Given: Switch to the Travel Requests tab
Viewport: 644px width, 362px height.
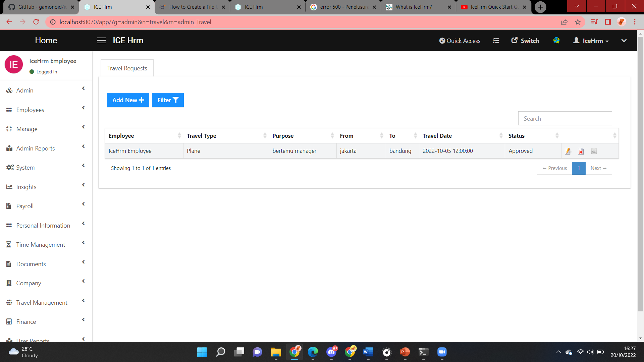Looking at the screenshot, I should pos(127,68).
